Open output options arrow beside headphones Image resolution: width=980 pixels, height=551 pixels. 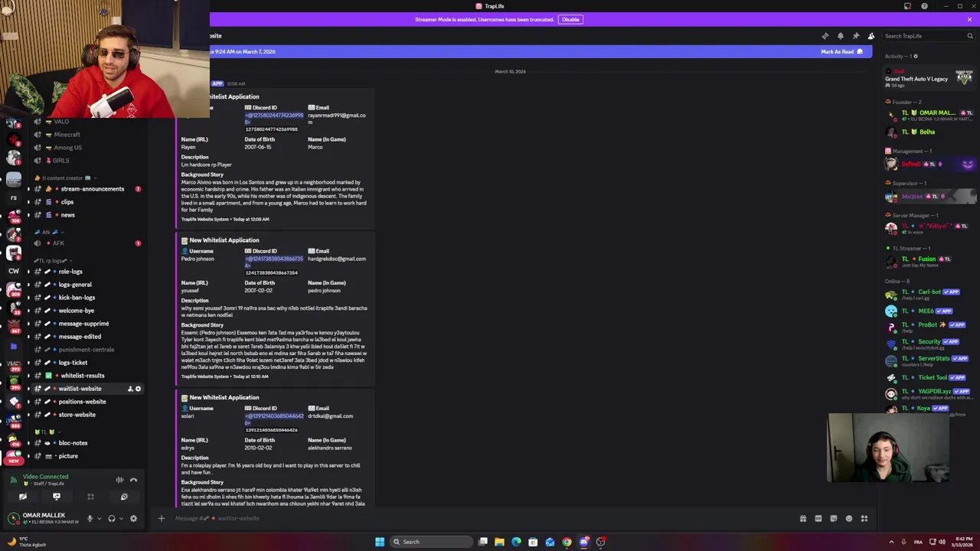coord(121,518)
